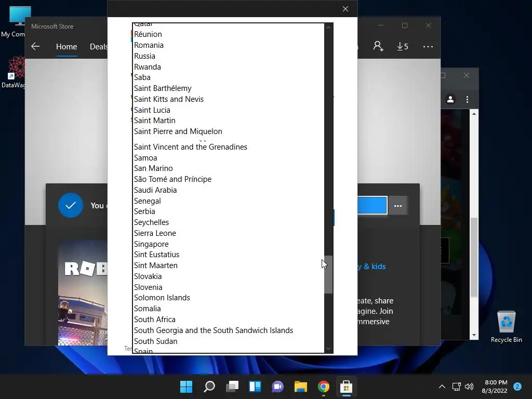
Task: Select Saint Lucia
Action: [228, 110]
